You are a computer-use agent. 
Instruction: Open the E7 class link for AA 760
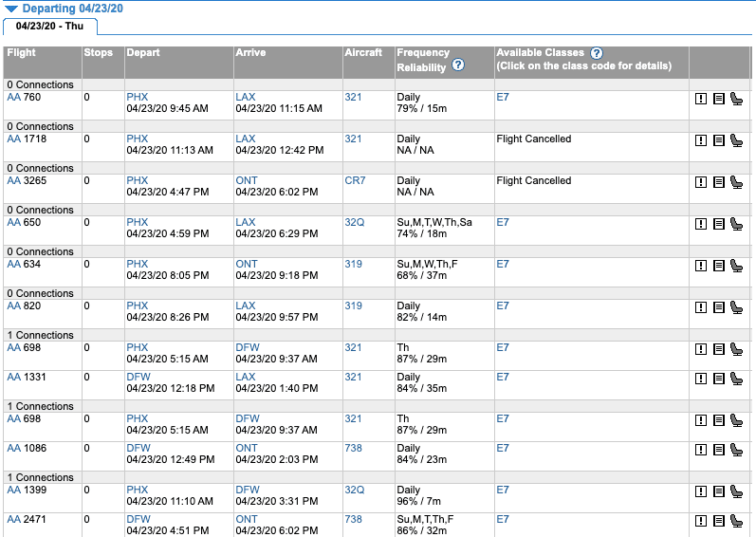tap(503, 97)
